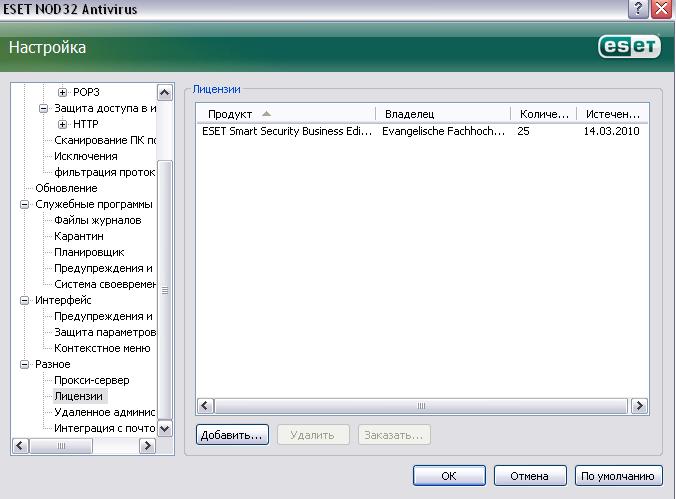Sort licenses by Продукт column header
Screen dimensions: 676x499
click(x=230, y=114)
